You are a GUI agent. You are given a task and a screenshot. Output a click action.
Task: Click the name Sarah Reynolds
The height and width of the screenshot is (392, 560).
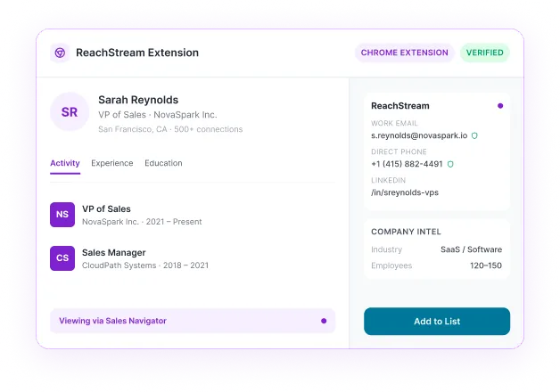coord(138,100)
